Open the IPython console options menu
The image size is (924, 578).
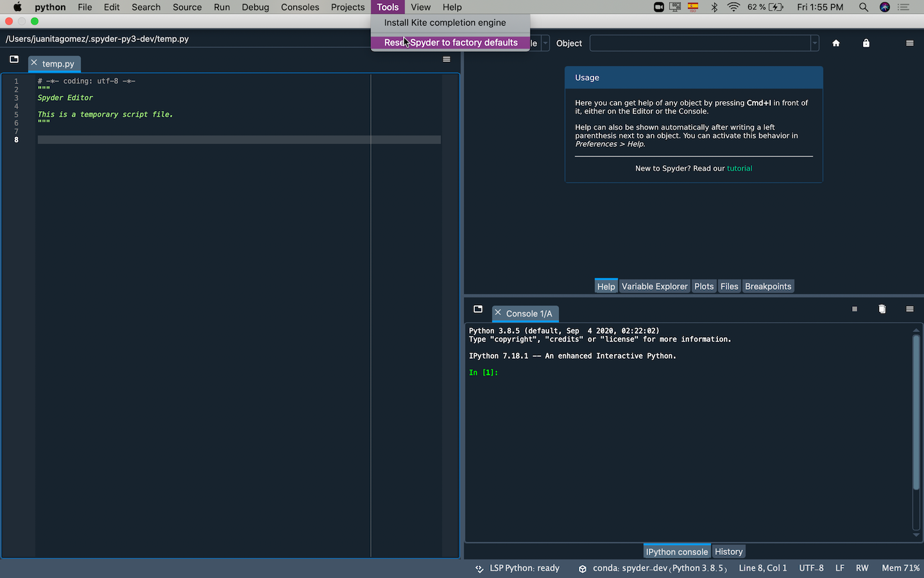tap(909, 309)
